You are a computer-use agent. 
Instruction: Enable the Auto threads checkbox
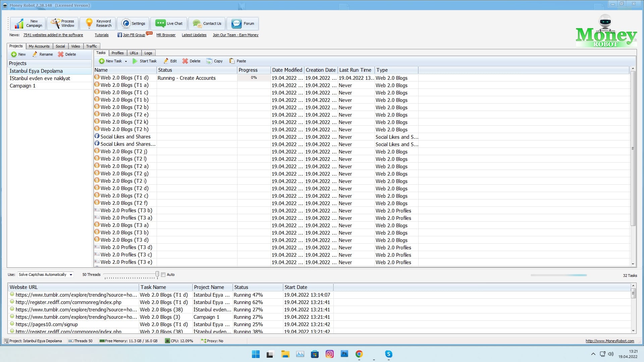click(x=163, y=275)
